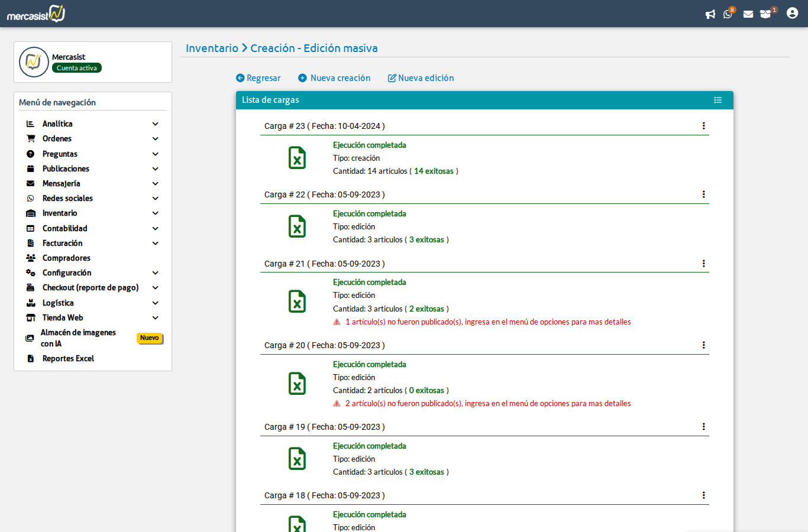Viewport: 808px width, 532px height.
Task: Expand the Tienda Web menu chevron
Action: pyautogui.click(x=156, y=318)
